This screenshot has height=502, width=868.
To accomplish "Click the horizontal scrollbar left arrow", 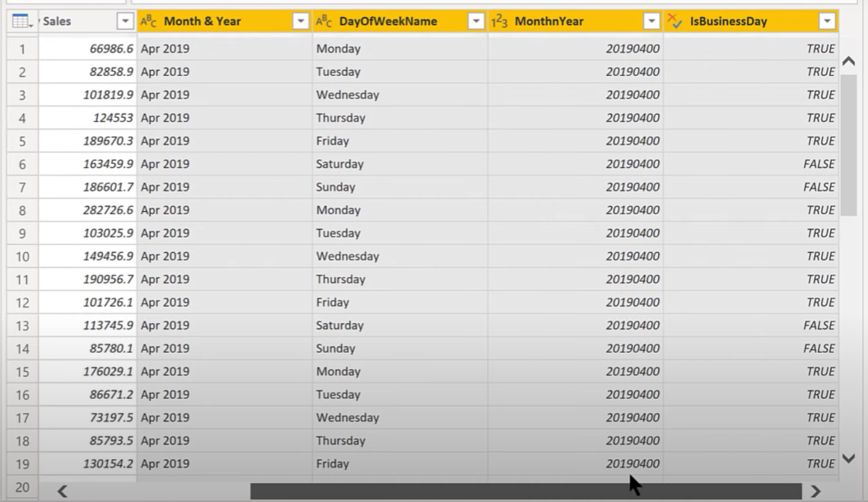I will [63, 491].
